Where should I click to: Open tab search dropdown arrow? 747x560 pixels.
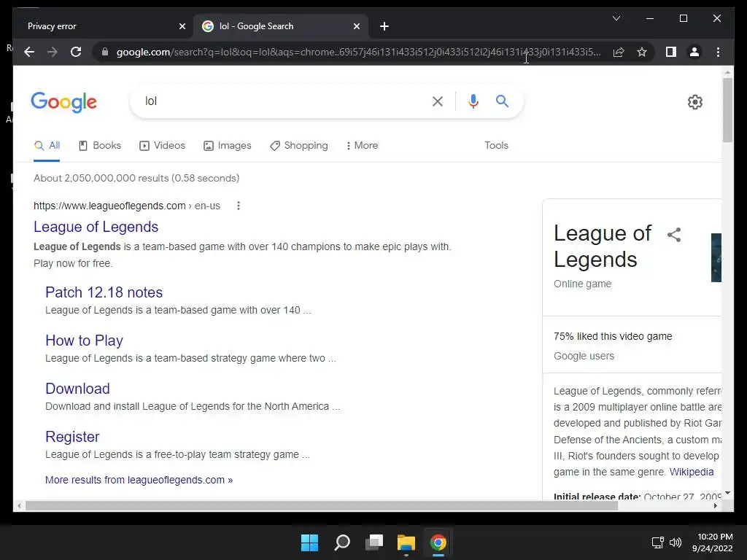point(616,18)
